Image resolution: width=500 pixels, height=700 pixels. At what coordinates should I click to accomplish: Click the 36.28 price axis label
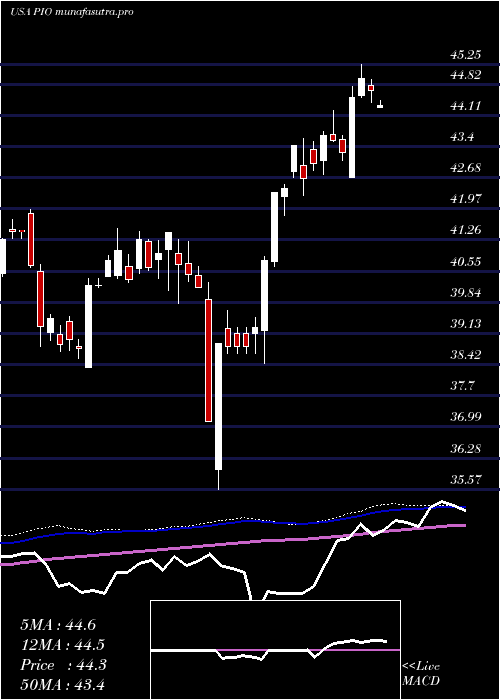pos(466,448)
